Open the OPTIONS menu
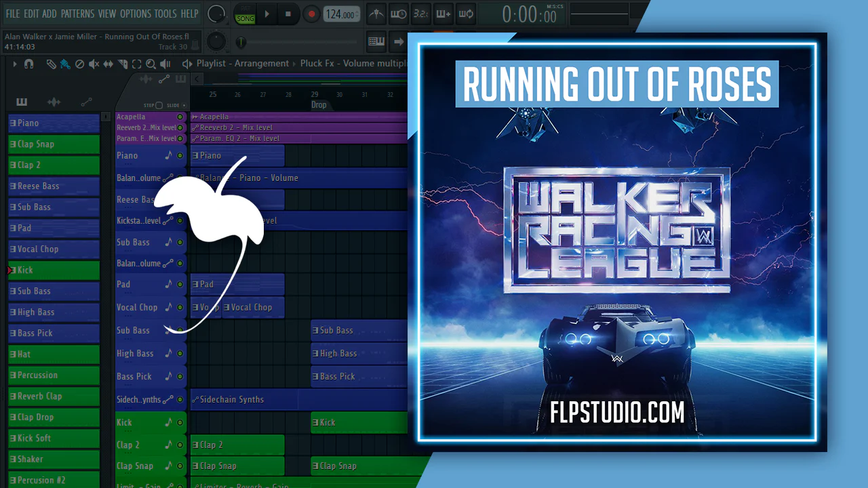This screenshot has height=488, width=868. [x=136, y=14]
